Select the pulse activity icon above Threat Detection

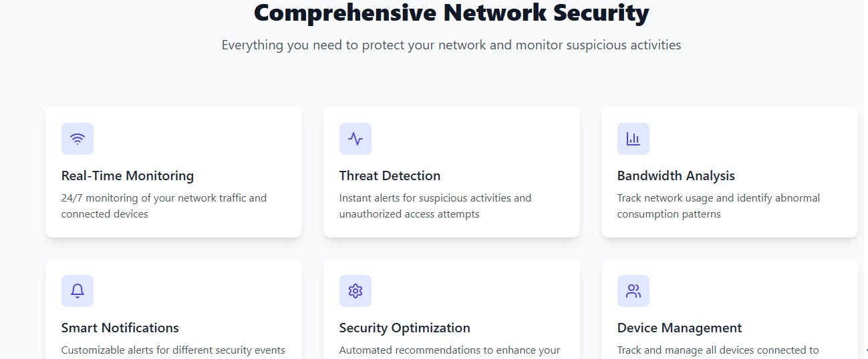[x=355, y=139]
